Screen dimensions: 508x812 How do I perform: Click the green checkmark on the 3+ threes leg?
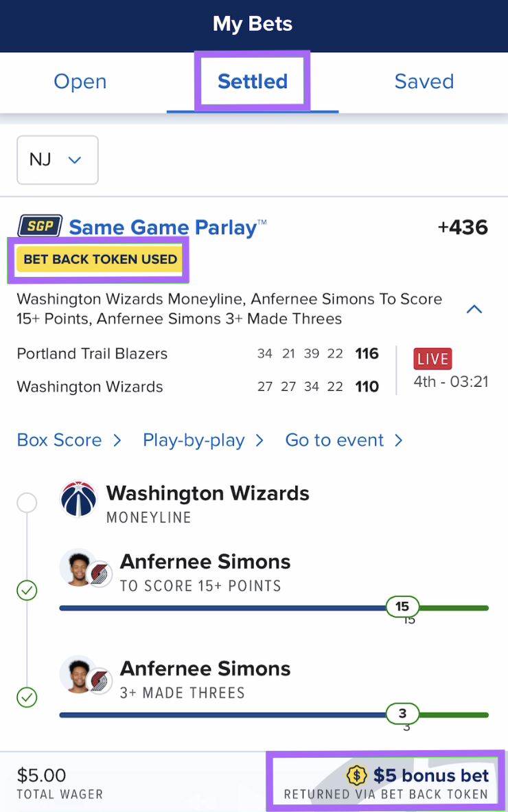tap(26, 697)
